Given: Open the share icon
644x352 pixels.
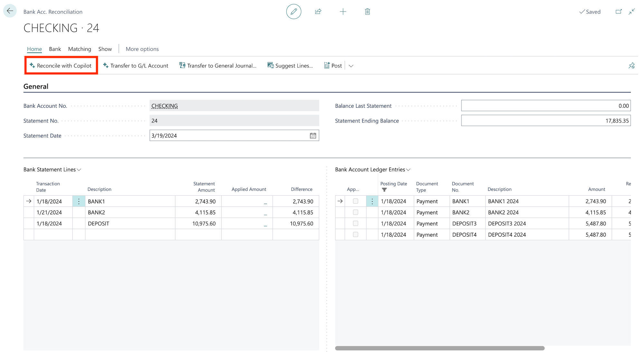Looking at the screenshot, I should coord(318,12).
